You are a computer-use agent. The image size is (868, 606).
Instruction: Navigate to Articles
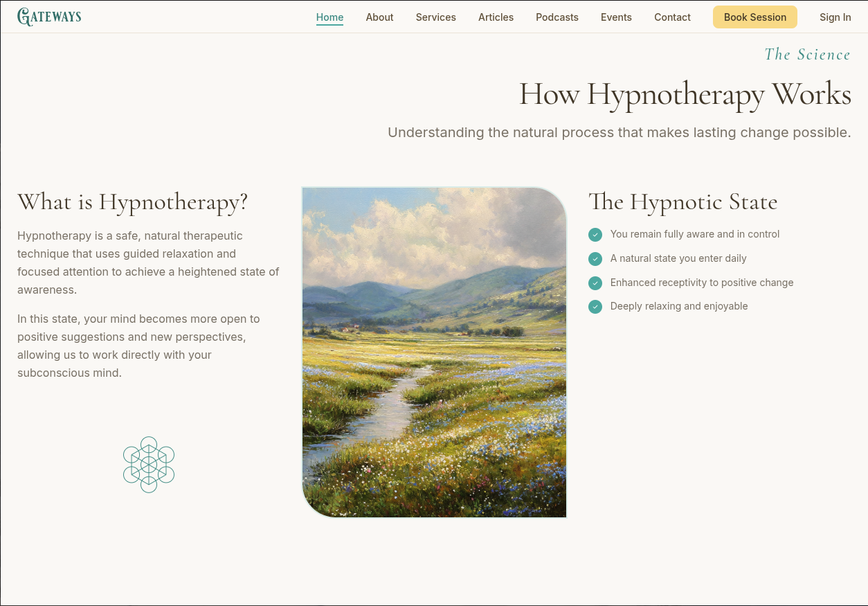click(x=496, y=17)
